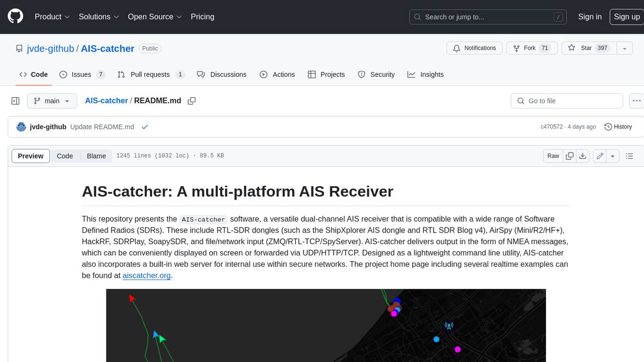This screenshot has height=362, width=644.
Task: Open the Raw file view
Action: [553, 156]
